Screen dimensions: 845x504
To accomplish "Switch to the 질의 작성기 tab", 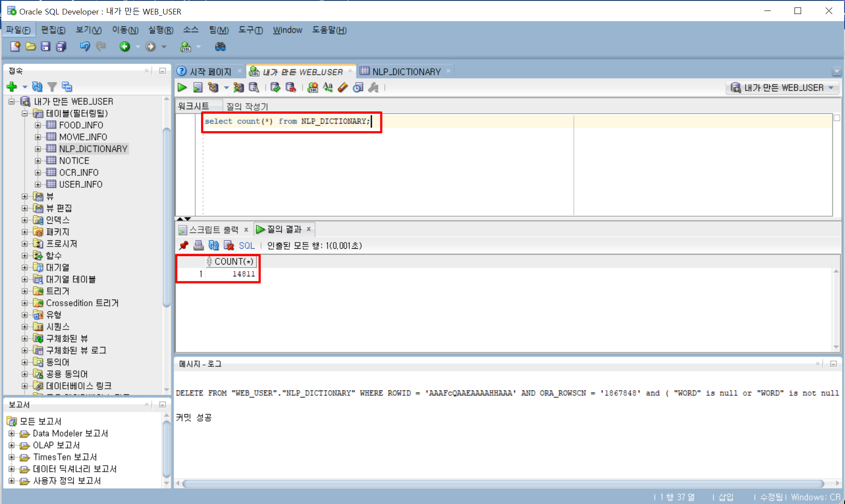I will coord(247,106).
